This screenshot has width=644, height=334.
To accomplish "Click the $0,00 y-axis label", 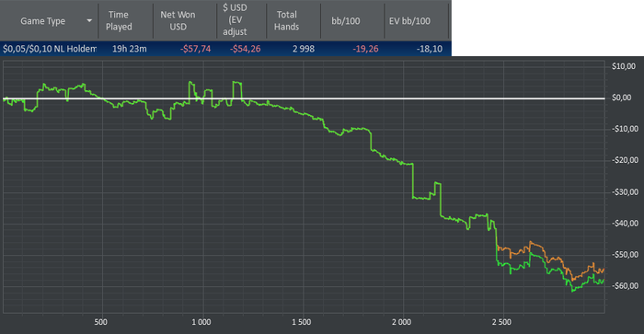I will click(621, 98).
